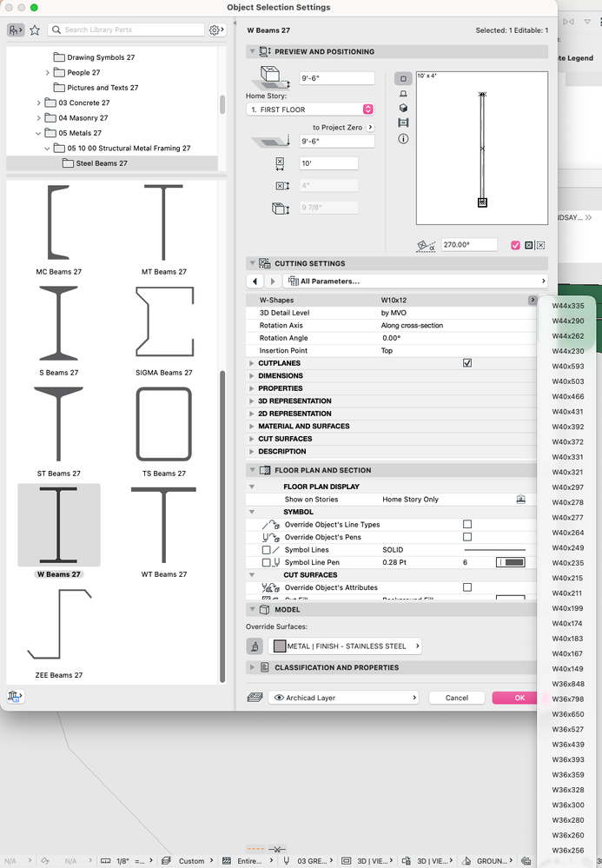Expand DIMENSIONS parameter group
Viewport: 602px width, 868px height.
tap(252, 376)
